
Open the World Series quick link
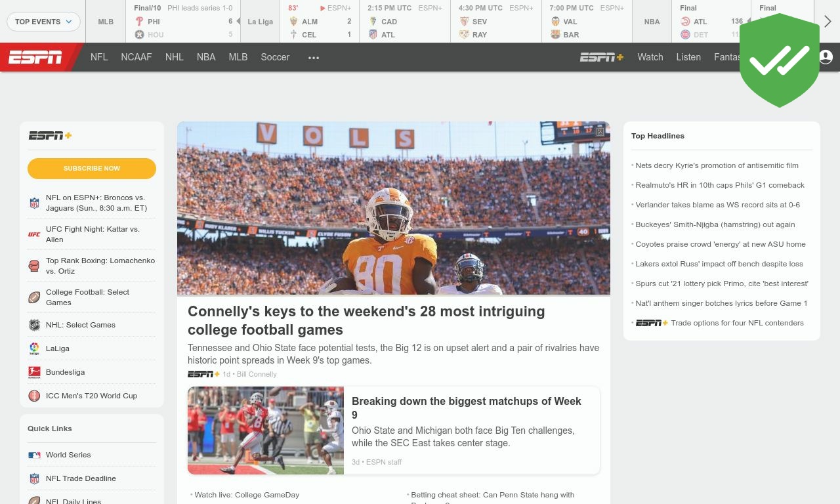coord(68,455)
